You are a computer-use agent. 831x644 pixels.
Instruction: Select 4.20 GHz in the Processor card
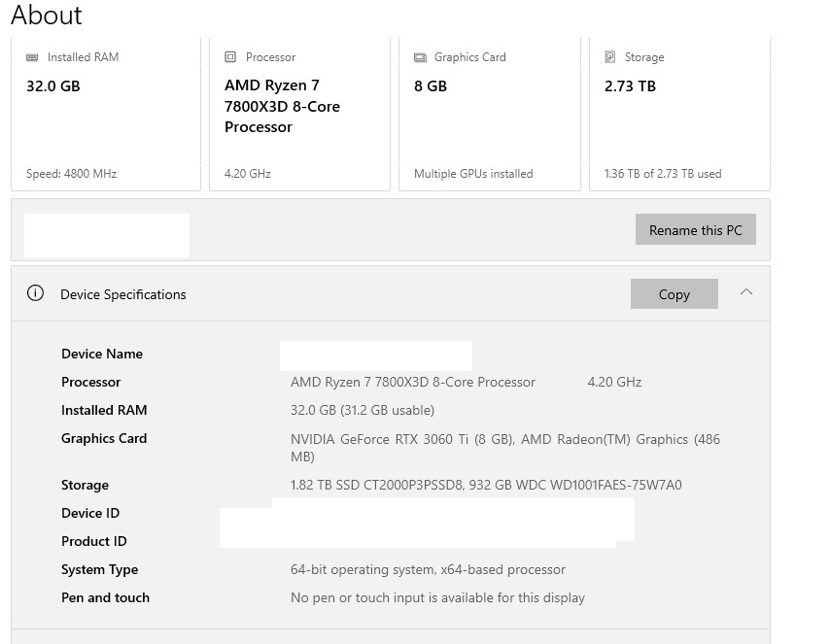[x=248, y=174]
